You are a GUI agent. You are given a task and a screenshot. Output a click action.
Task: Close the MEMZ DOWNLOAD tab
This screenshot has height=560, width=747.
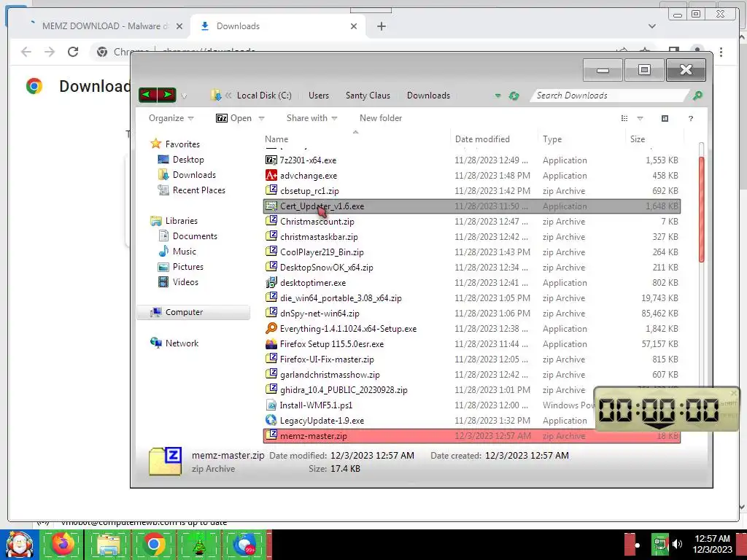point(179,26)
